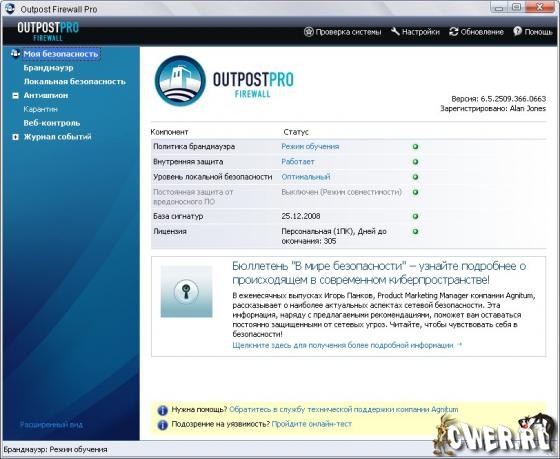The image size is (560, 459).
Task: Expand the Журнал событий tree node
Action: 15,137
